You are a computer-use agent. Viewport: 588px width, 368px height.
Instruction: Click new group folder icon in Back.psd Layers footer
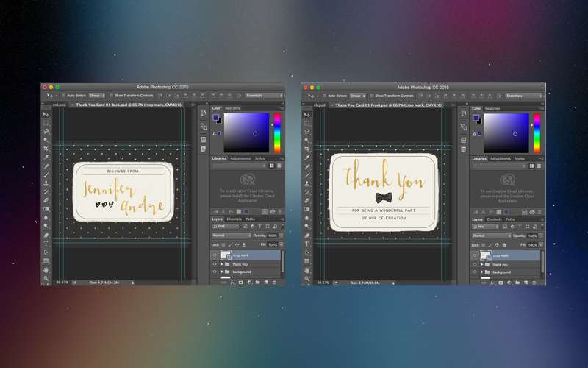(258, 283)
